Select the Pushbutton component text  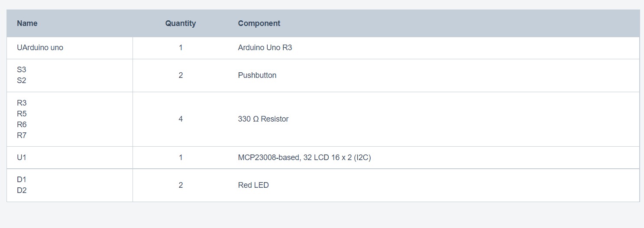(x=257, y=75)
